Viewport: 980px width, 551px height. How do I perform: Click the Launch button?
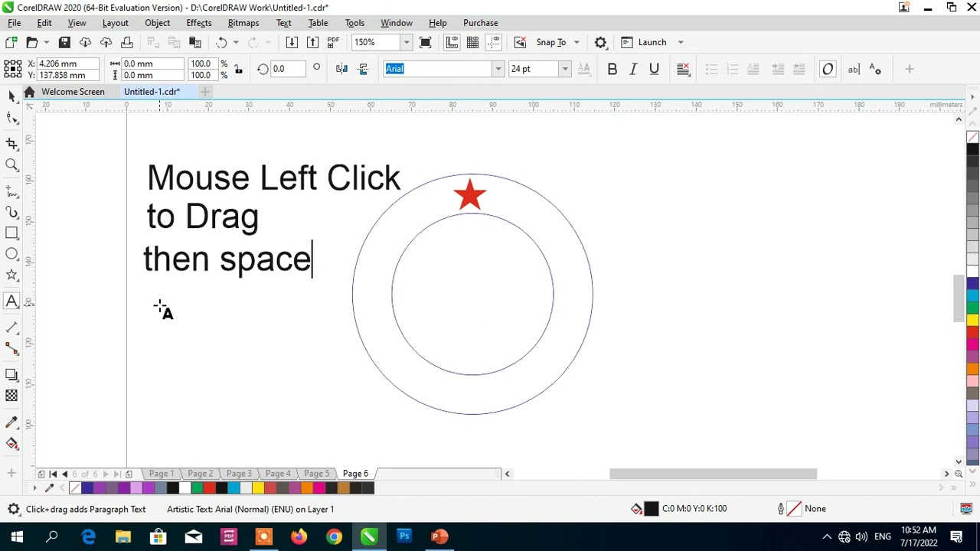tap(644, 42)
